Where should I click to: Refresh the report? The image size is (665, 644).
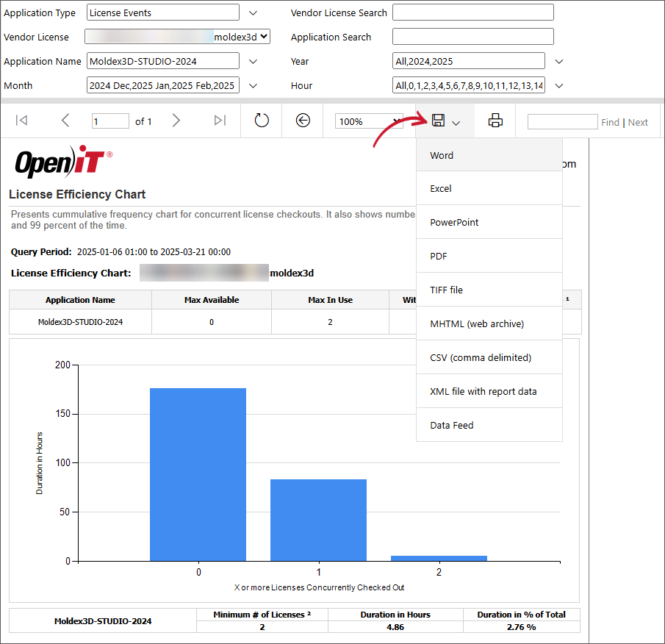(262, 121)
